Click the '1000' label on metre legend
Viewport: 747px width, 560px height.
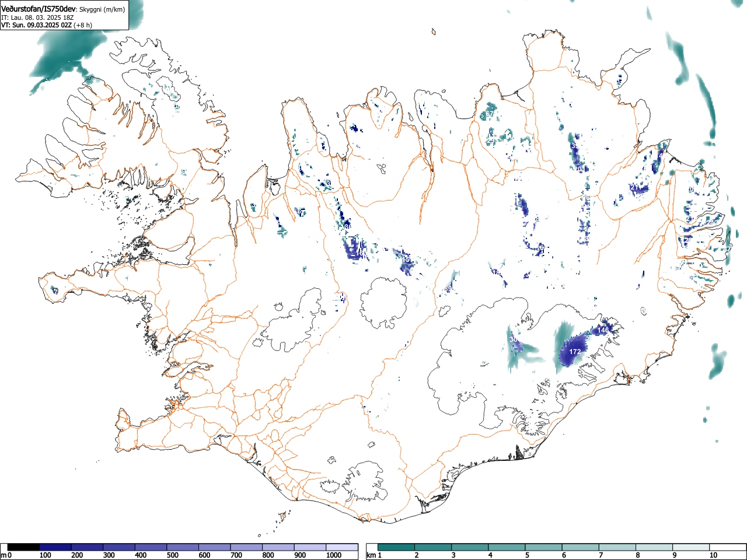(x=334, y=555)
